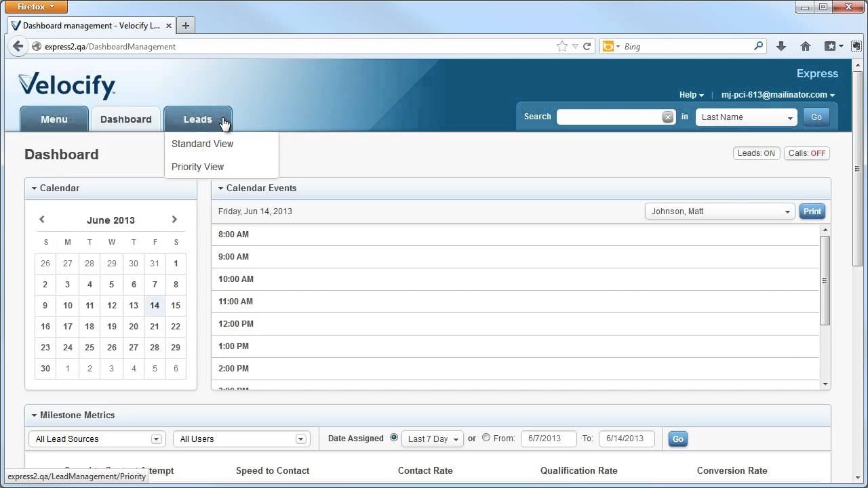This screenshot has width=868, height=488.
Task: Click the bookmarks star icon in the toolbar
Action: [x=561, y=46]
